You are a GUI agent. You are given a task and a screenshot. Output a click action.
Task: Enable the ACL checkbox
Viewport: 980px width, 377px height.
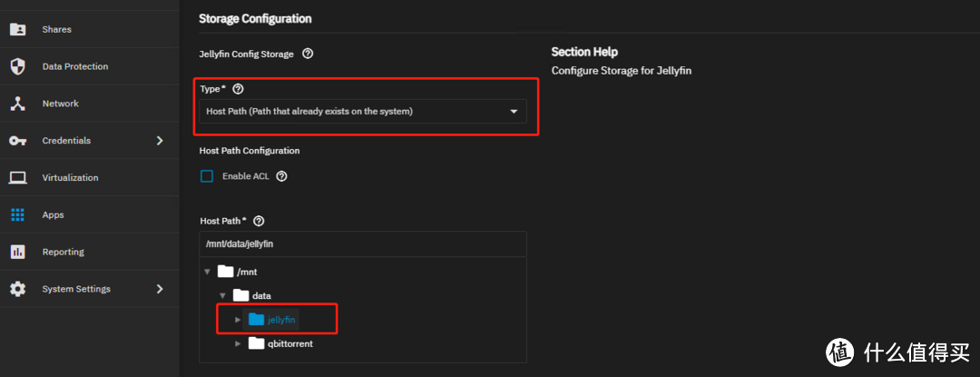coord(207,176)
